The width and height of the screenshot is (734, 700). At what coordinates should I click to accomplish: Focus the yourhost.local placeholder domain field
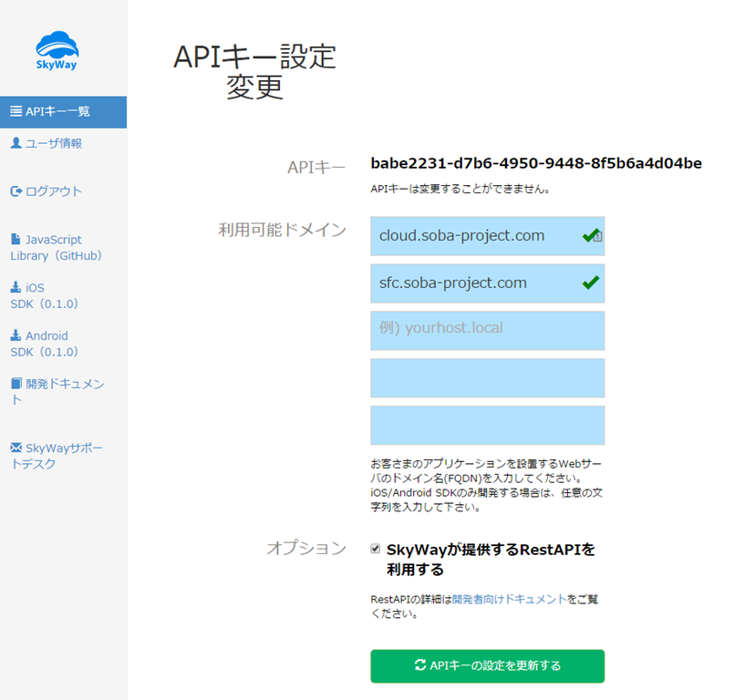point(487,330)
